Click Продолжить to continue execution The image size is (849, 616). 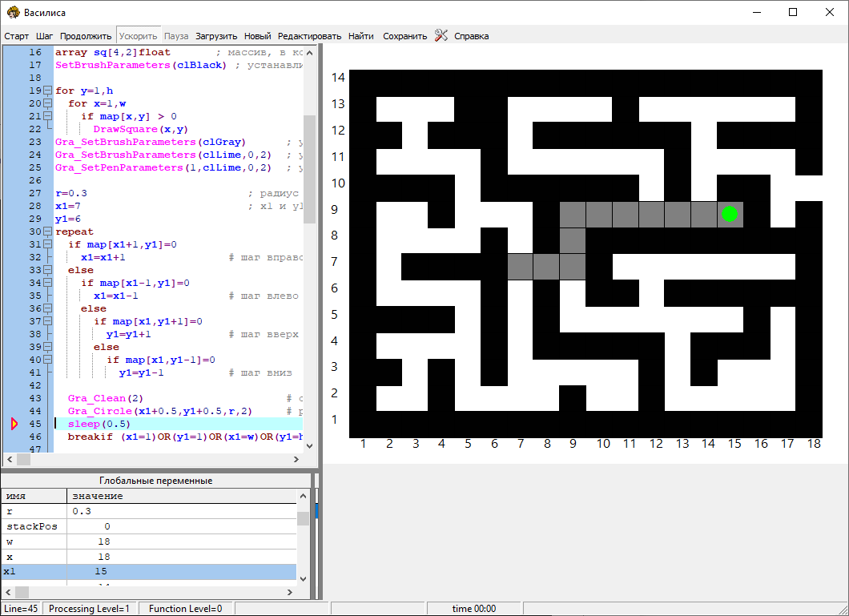coord(86,36)
